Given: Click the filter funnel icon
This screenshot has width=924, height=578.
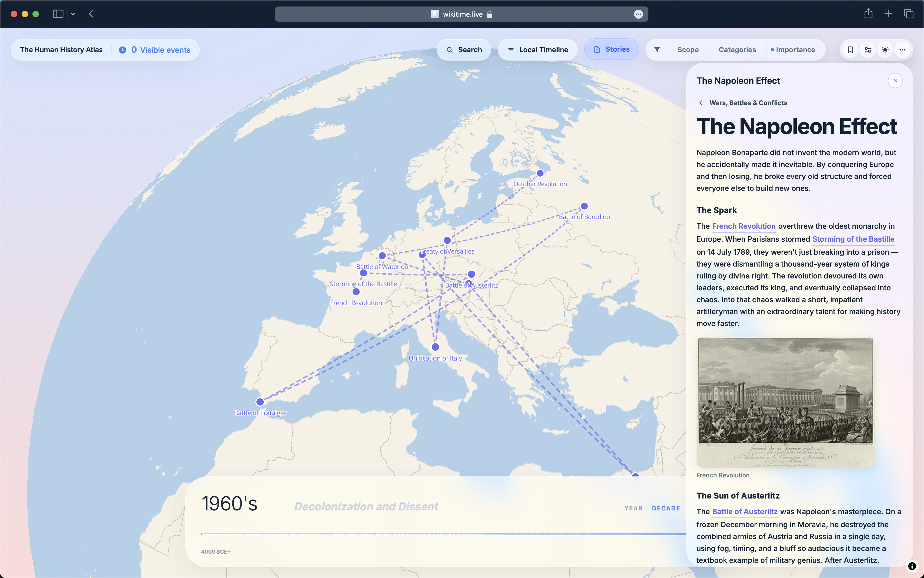Looking at the screenshot, I should click(657, 49).
